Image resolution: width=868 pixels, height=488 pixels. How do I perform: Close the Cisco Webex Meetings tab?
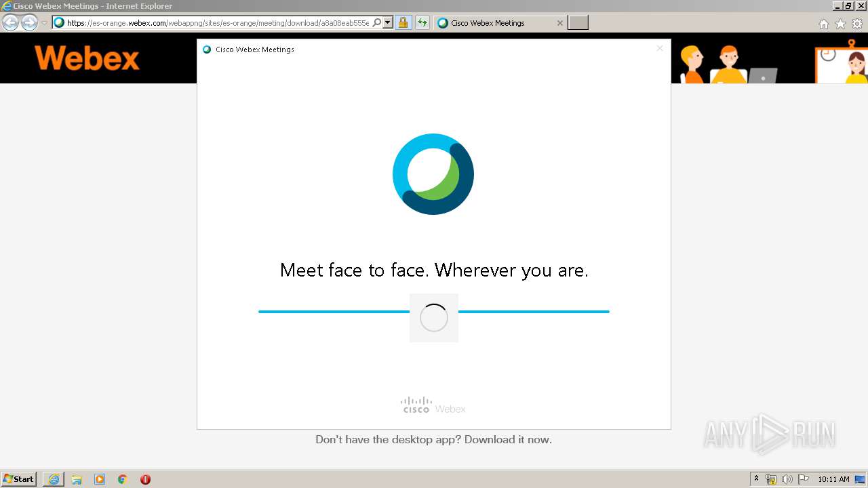[x=559, y=23]
